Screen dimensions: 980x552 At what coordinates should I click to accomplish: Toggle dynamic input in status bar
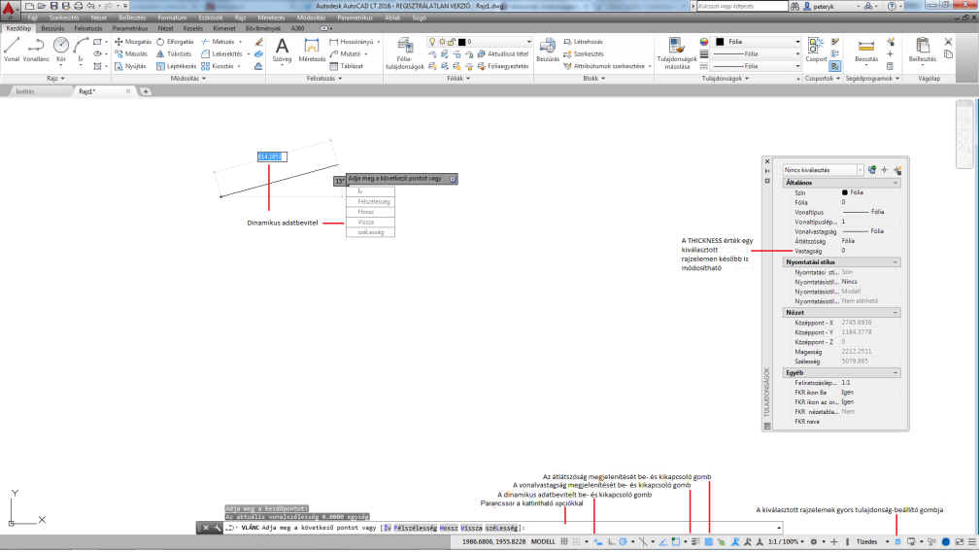[x=597, y=542]
